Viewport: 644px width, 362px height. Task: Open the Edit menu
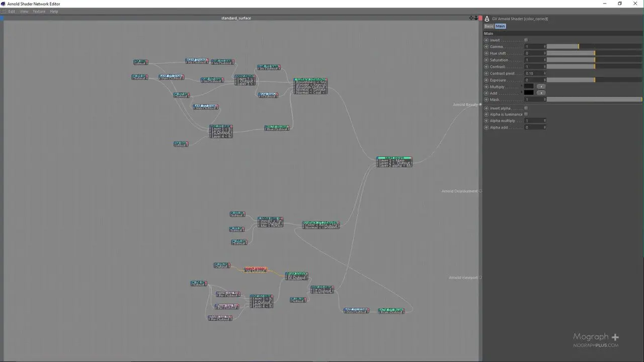pyautogui.click(x=12, y=11)
